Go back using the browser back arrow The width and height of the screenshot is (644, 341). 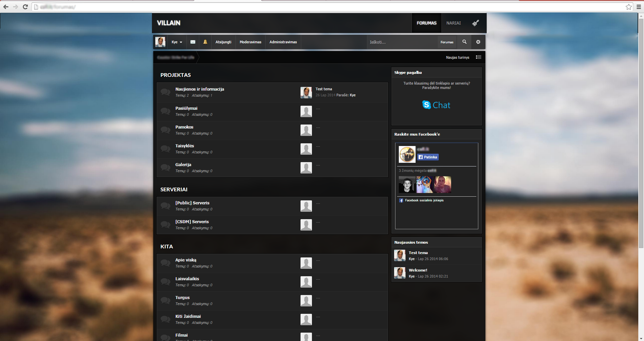tap(6, 7)
